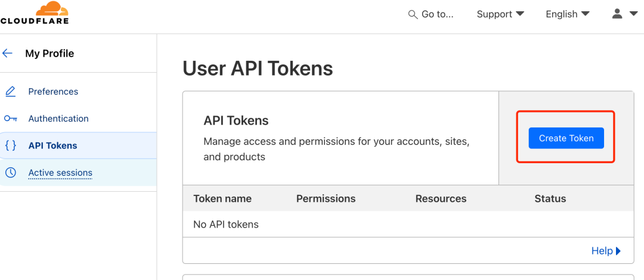The image size is (644, 280).
Task: Open Active sessions in the sidebar
Action: [60, 173]
